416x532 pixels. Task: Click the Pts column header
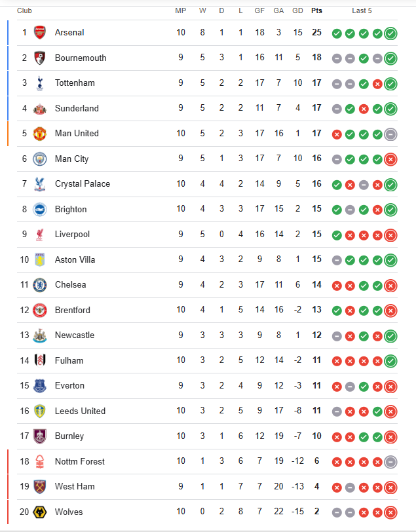click(317, 10)
